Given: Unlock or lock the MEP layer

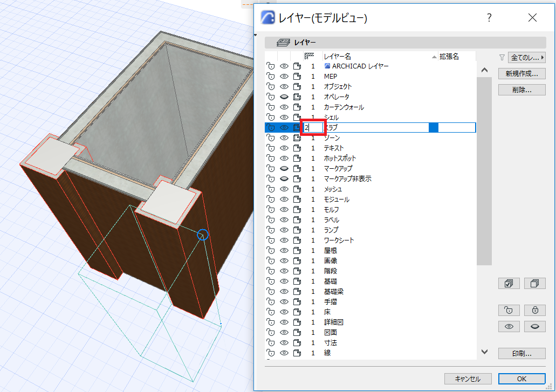Looking at the screenshot, I should point(271,76).
